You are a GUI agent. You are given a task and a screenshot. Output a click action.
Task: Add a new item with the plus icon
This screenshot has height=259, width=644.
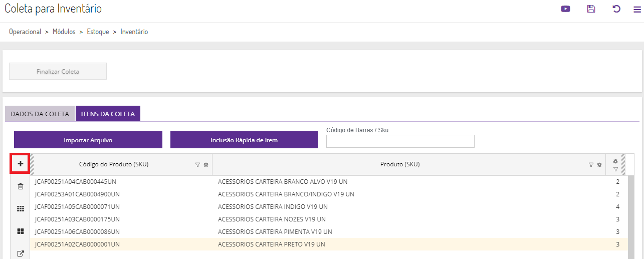pyautogui.click(x=21, y=164)
